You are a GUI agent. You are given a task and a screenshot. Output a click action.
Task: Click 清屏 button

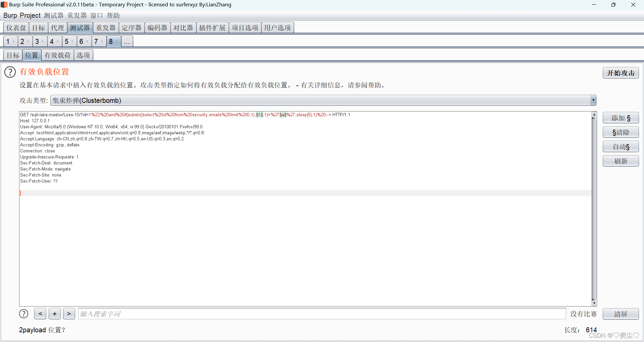pyautogui.click(x=621, y=314)
